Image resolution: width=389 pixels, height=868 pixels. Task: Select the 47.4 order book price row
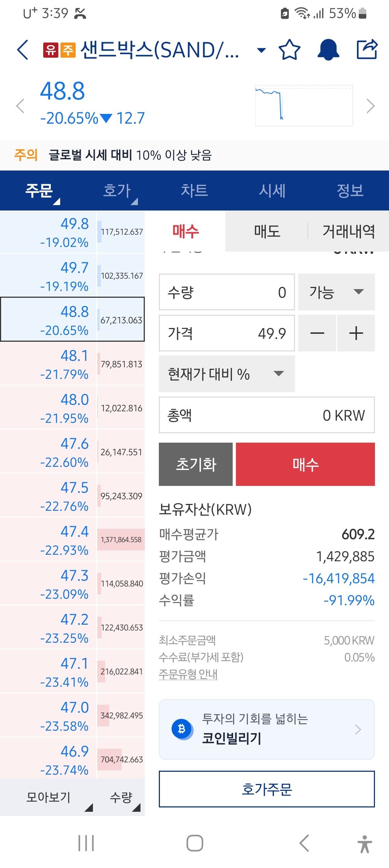(x=72, y=540)
